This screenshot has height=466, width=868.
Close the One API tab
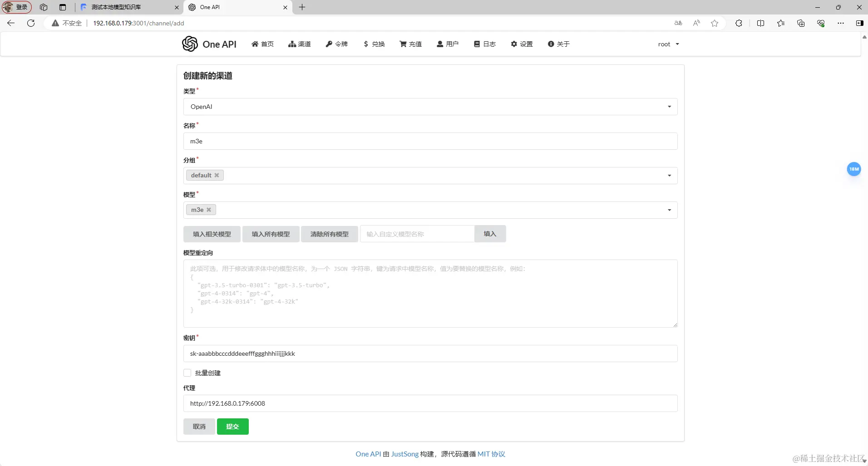click(285, 7)
